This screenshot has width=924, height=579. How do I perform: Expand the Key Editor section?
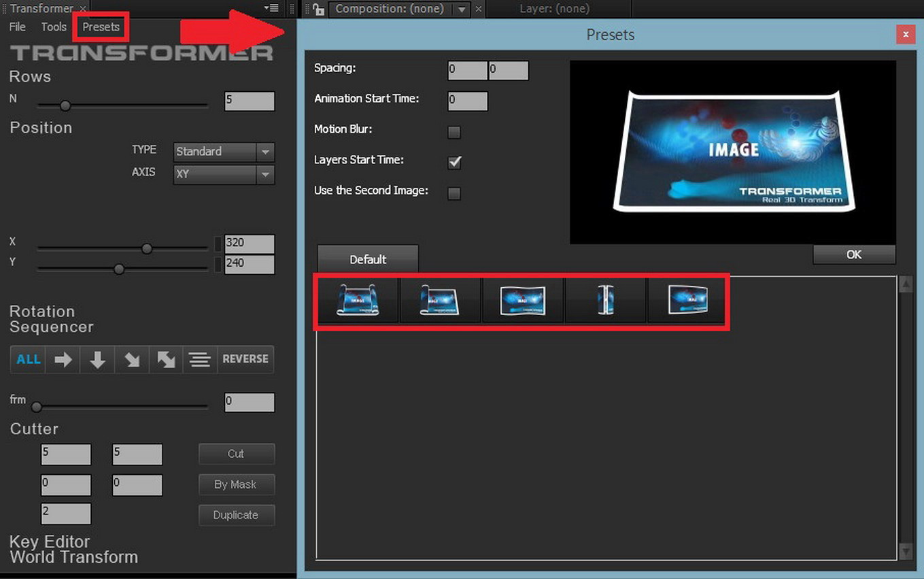pyautogui.click(x=50, y=542)
